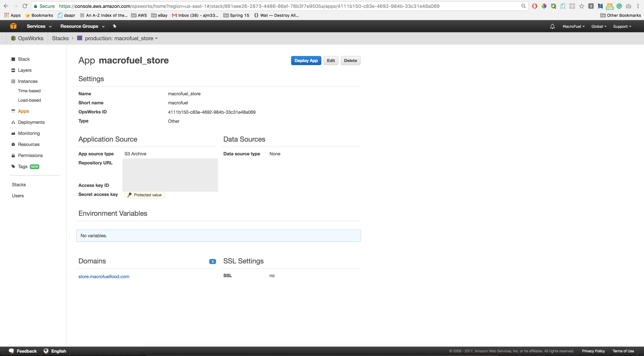644x356 pixels.
Task: Click Stacks in the breadcrumb
Action: click(60, 38)
